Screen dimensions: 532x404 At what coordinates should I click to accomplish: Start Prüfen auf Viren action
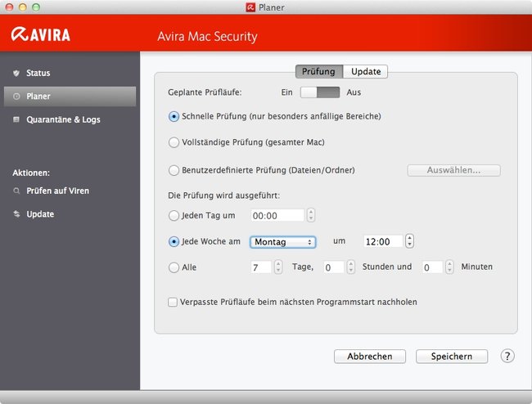coord(70,191)
